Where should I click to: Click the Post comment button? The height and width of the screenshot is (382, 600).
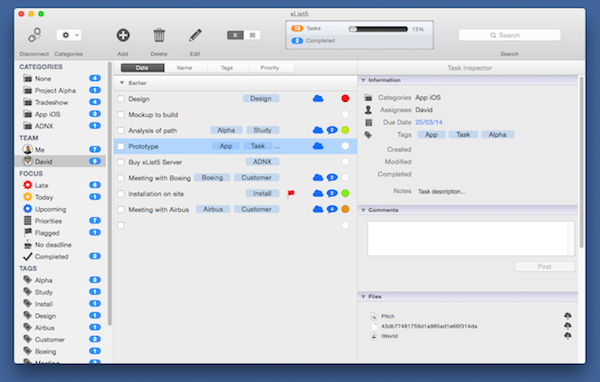[545, 266]
